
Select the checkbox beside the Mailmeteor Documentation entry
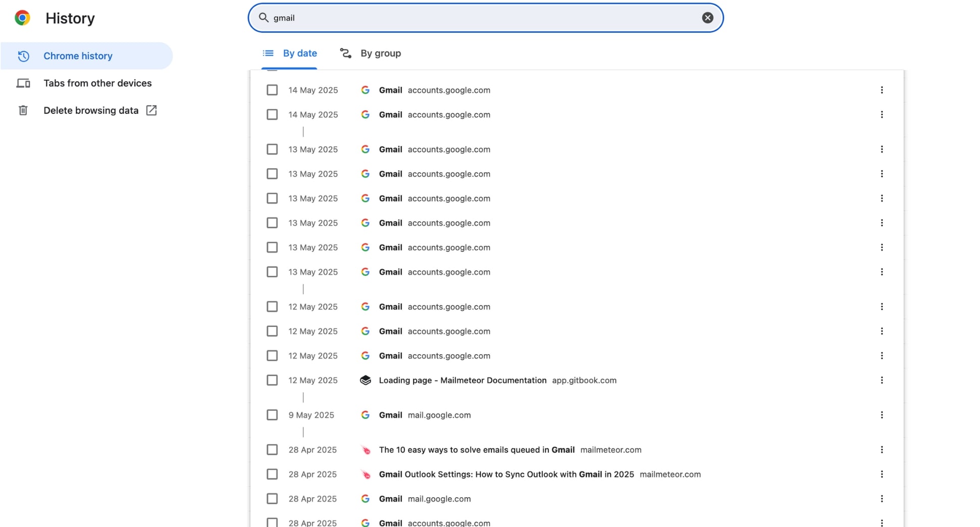point(272,380)
